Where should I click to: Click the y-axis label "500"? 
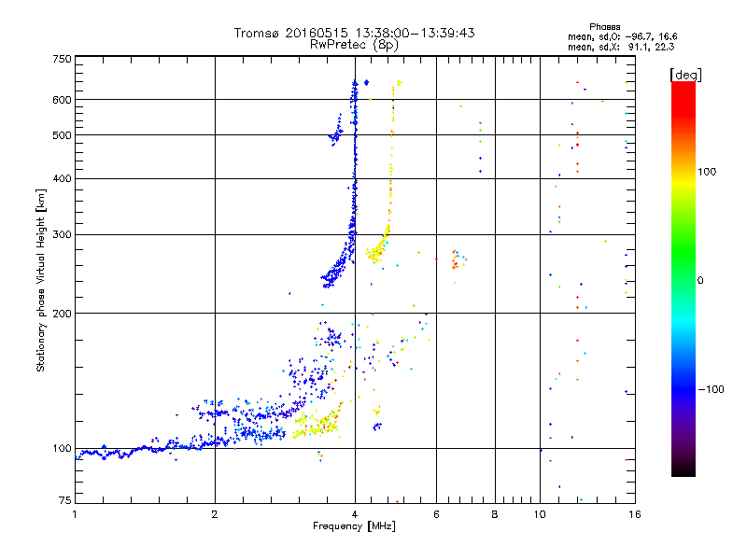click(x=62, y=135)
